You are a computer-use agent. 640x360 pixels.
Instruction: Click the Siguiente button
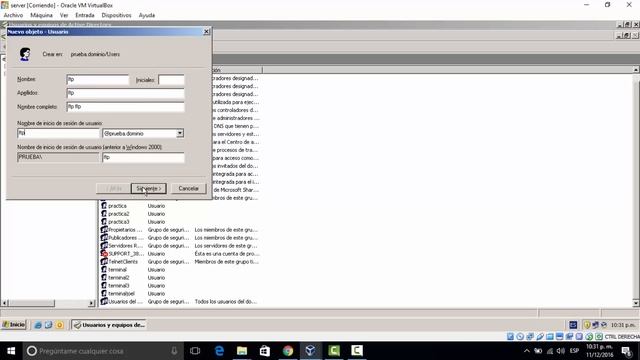149,189
